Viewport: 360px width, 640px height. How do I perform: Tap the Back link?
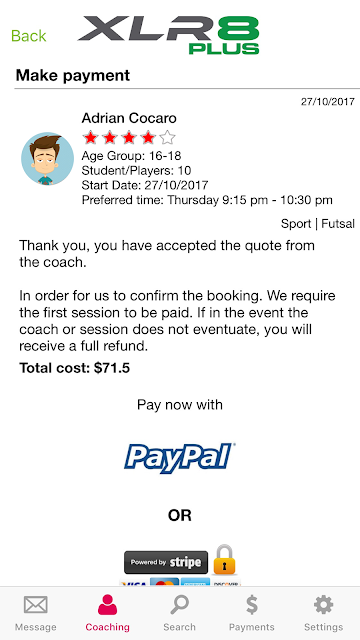tap(29, 36)
